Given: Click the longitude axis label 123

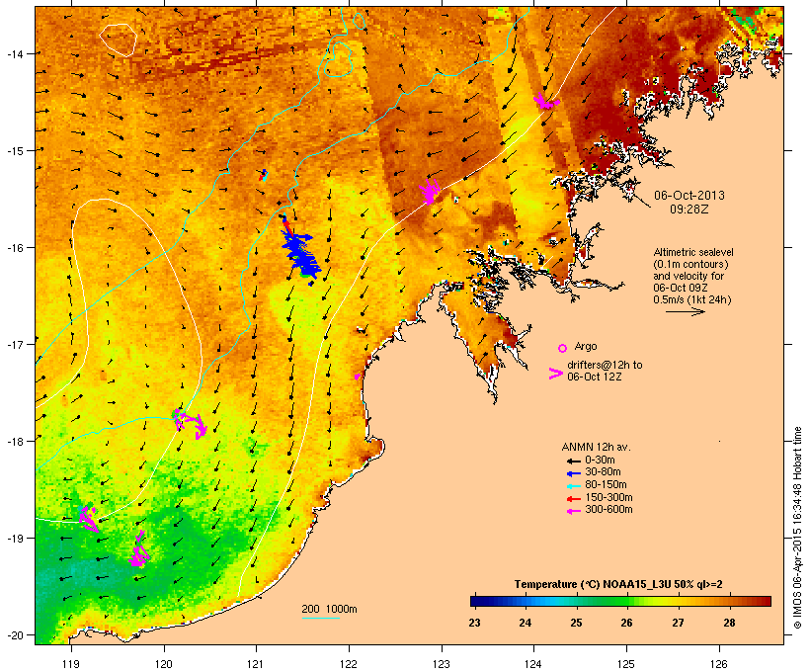Looking at the screenshot, I should click(442, 664).
